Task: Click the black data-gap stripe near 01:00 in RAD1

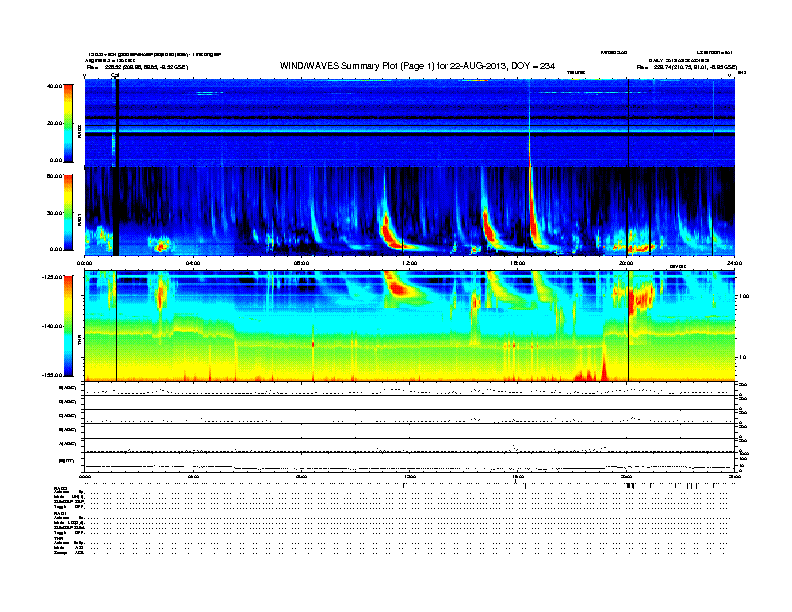Action: coord(116,211)
